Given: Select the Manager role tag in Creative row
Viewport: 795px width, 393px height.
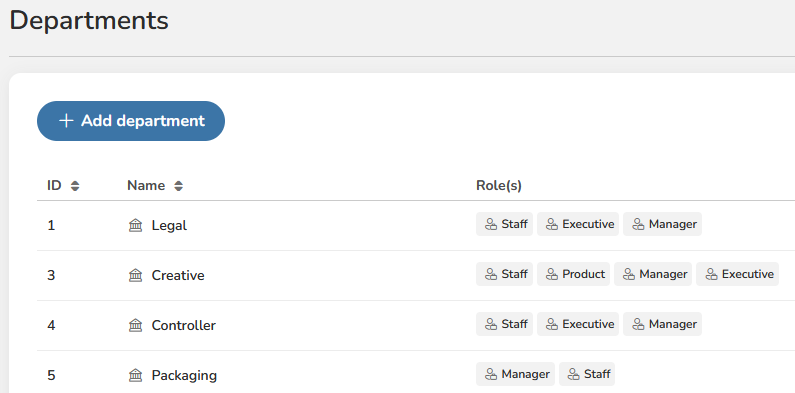Looking at the screenshot, I should [653, 274].
